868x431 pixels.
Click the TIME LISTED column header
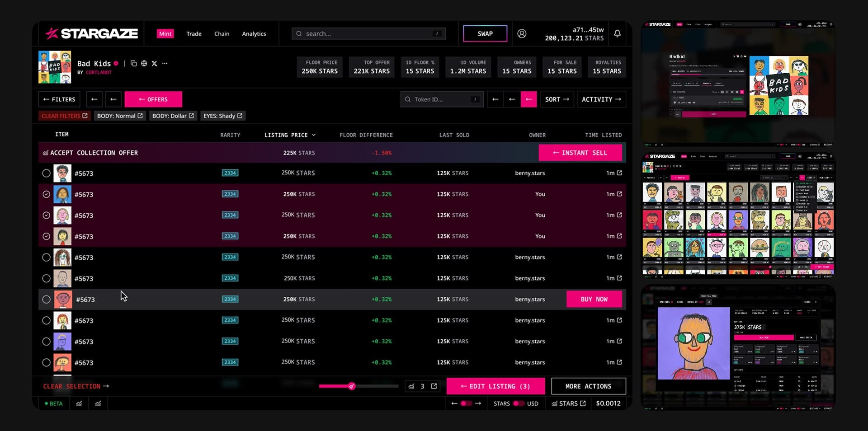[603, 135]
